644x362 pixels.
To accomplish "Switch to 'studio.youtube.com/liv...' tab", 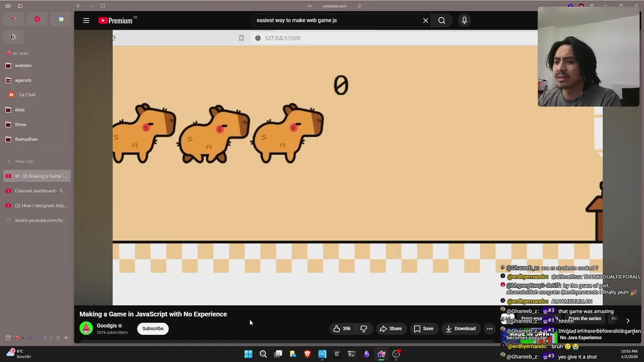I will (x=36, y=220).
